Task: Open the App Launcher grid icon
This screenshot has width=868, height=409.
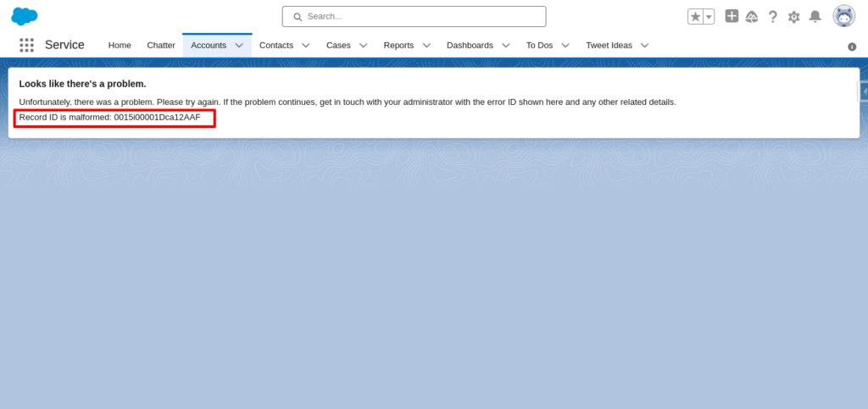Action: point(26,46)
